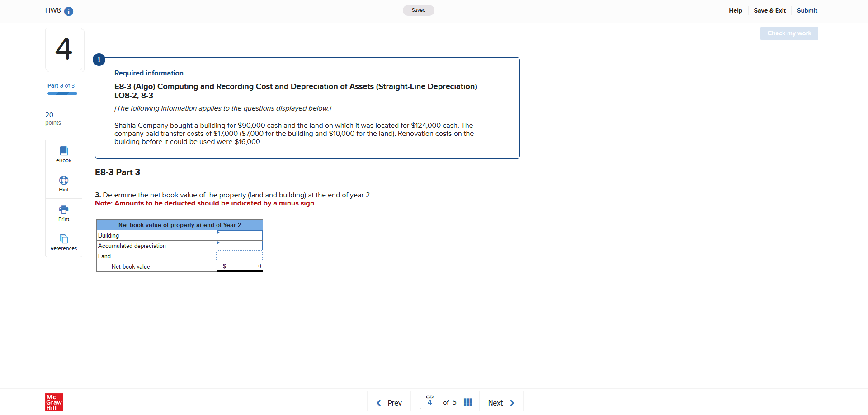The width and height of the screenshot is (868, 415).
Task: Click the Saved status badge
Action: (x=418, y=10)
